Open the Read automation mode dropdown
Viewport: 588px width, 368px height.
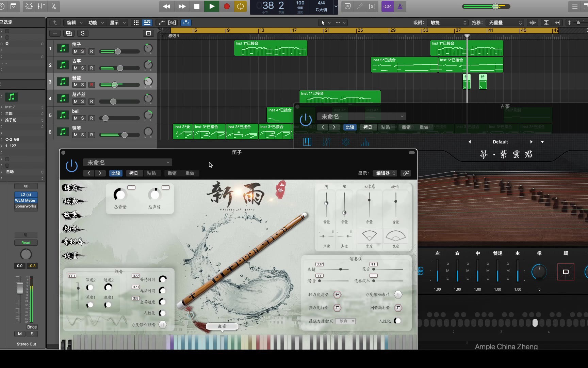coord(26,243)
